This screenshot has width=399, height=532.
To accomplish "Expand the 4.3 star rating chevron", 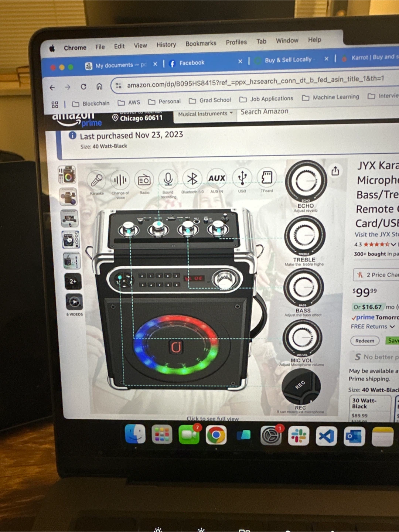I will click(x=393, y=244).
